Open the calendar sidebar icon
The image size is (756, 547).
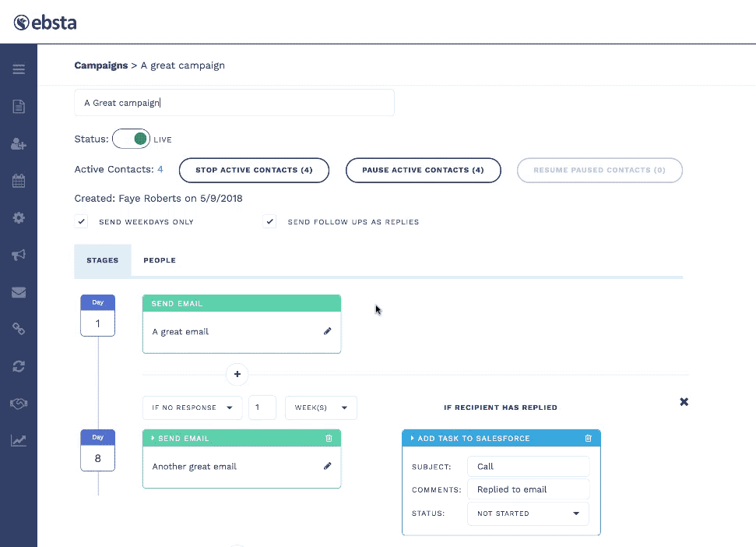pos(19,181)
